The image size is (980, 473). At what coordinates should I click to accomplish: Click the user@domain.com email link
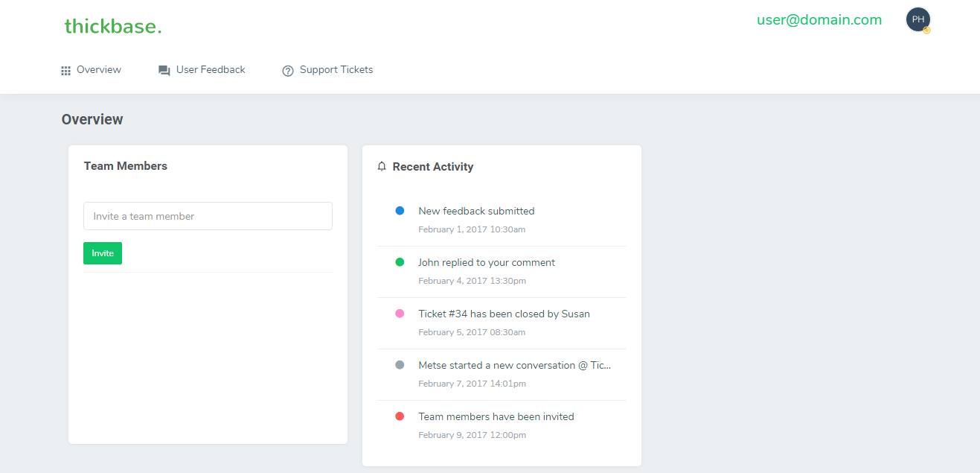pos(819,20)
